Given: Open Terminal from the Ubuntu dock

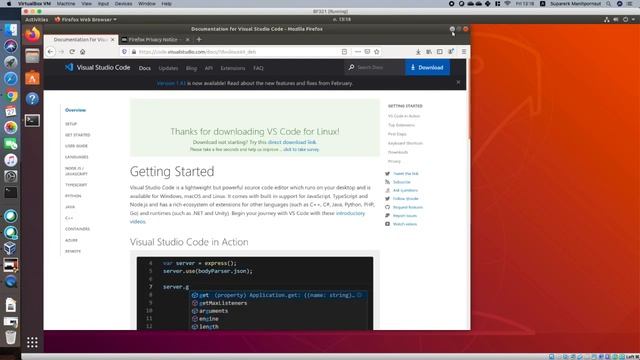Looking at the screenshot, I should pos(32,120).
